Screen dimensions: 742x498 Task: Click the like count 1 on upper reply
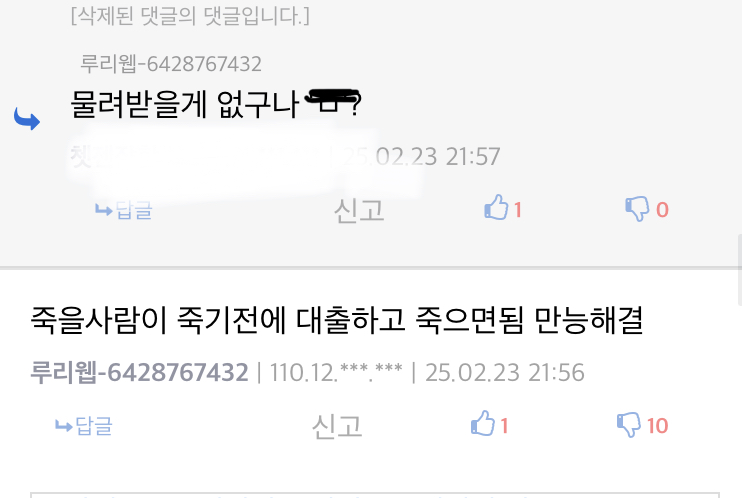518,210
